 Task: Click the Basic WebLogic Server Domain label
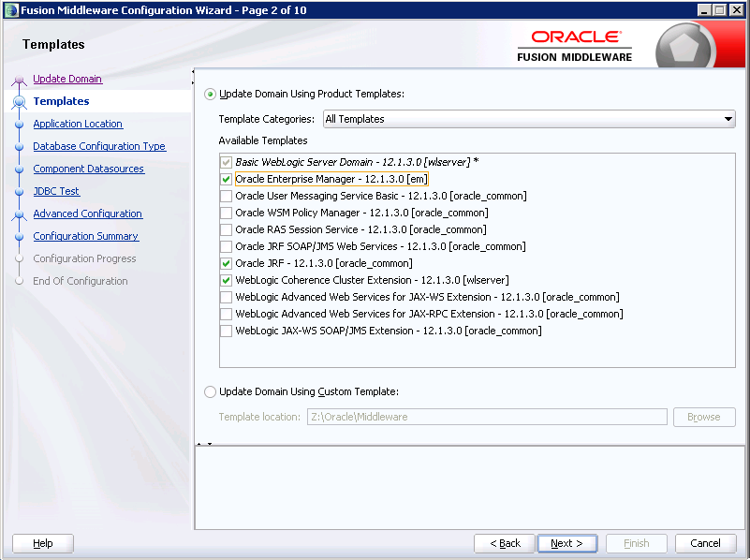click(357, 163)
